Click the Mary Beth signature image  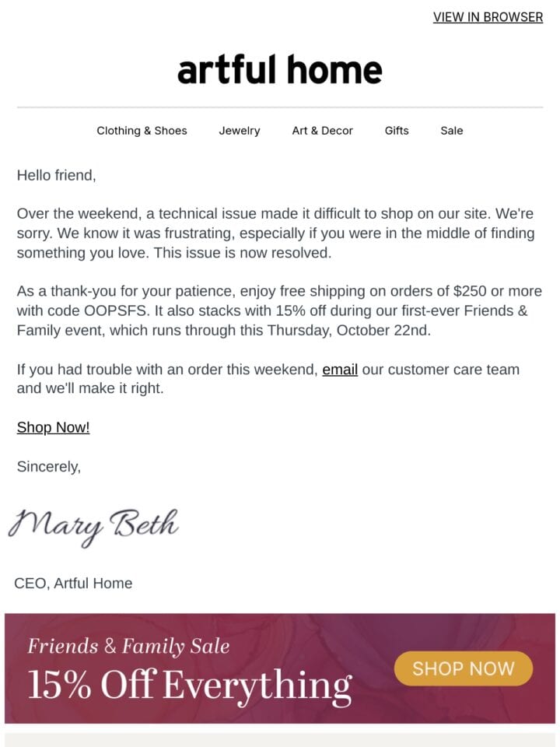(93, 527)
